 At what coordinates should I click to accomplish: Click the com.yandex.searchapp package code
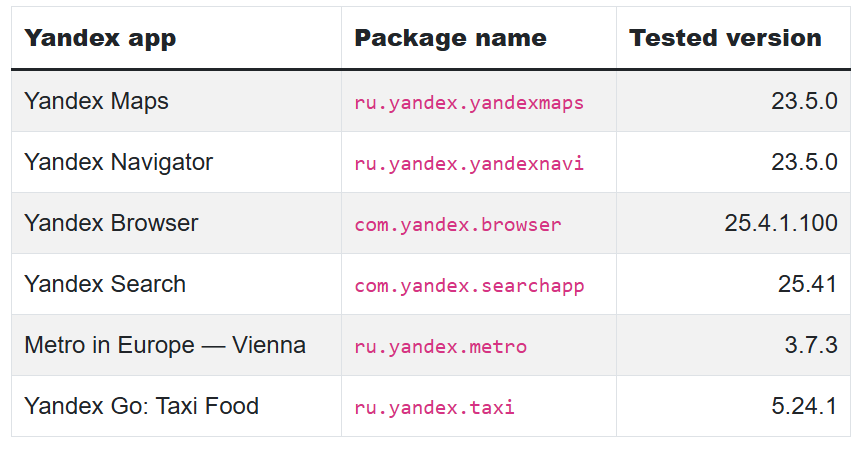pos(469,286)
